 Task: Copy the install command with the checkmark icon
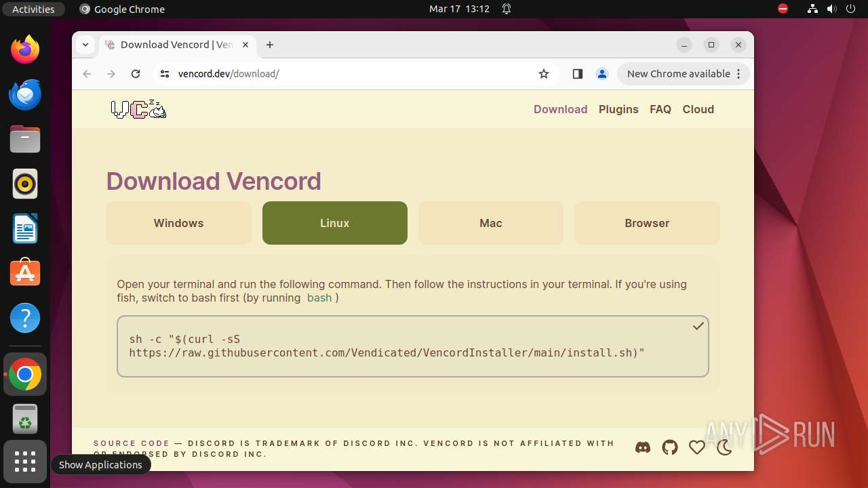pos(698,326)
